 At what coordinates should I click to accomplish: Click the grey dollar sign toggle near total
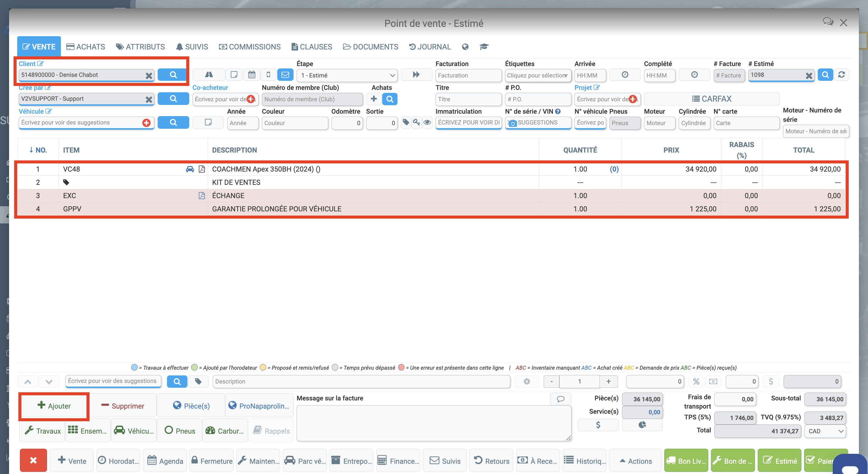[771, 381]
